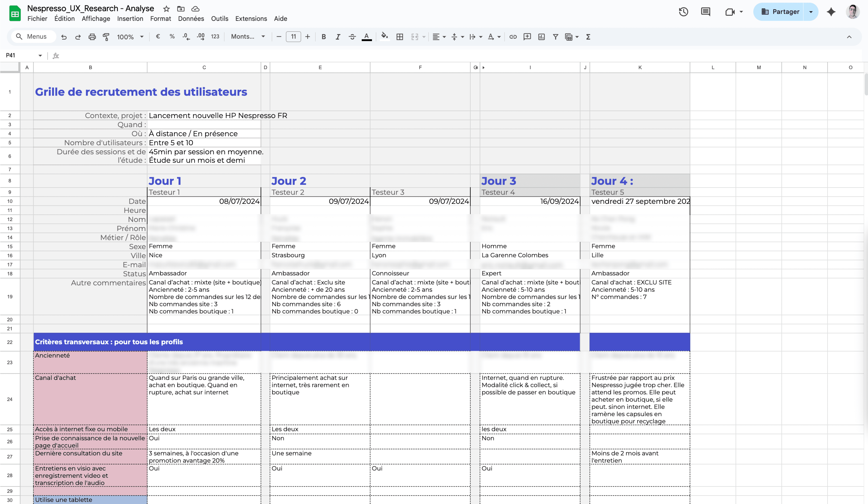Open version history clock icon
Screen dimensions: 868x504
click(x=683, y=12)
